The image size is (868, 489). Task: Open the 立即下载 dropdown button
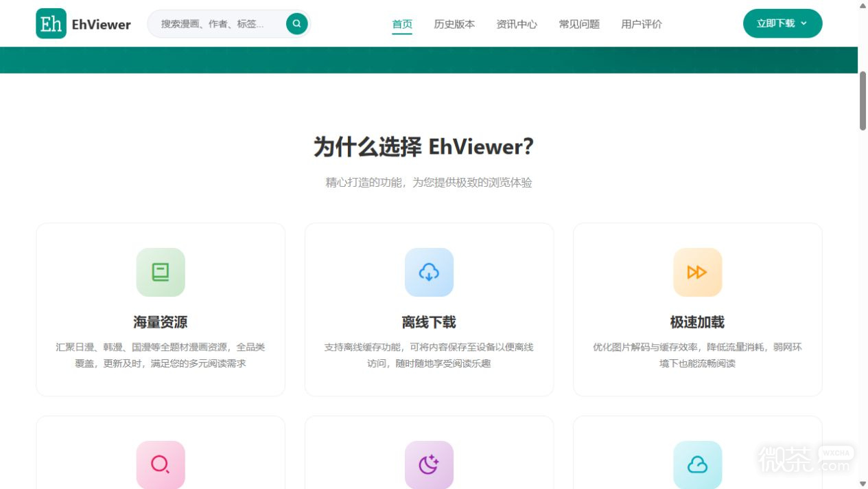[782, 23]
